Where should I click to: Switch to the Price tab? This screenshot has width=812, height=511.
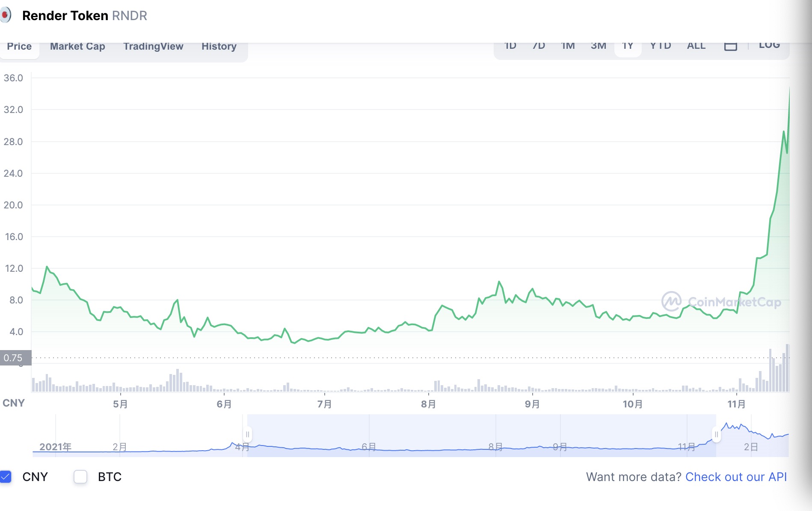19,47
